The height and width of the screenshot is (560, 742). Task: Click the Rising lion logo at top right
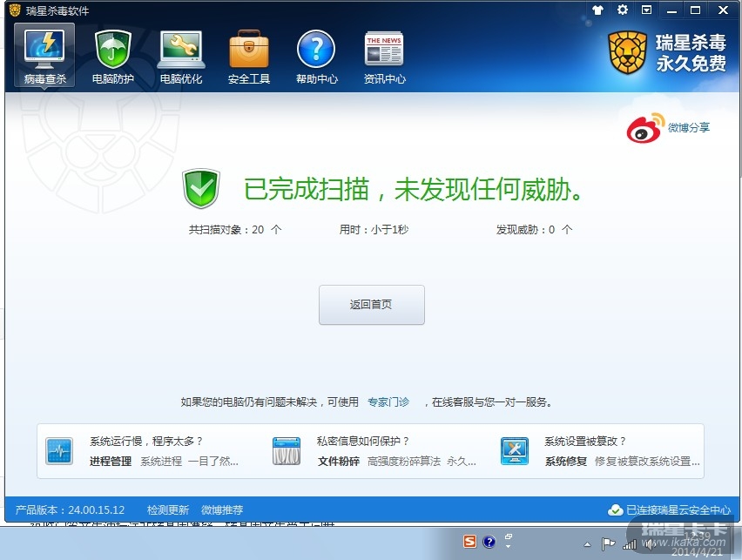pyautogui.click(x=627, y=52)
